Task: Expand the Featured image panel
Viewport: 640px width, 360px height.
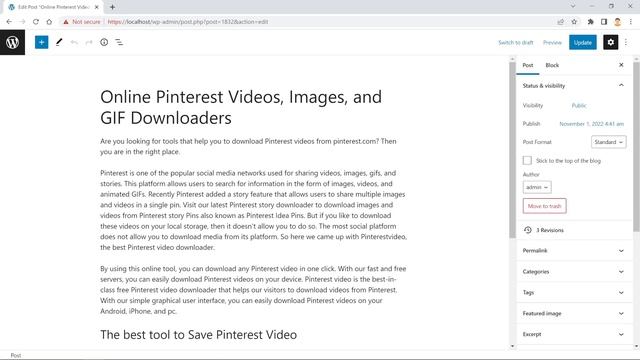Action: click(573, 313)
